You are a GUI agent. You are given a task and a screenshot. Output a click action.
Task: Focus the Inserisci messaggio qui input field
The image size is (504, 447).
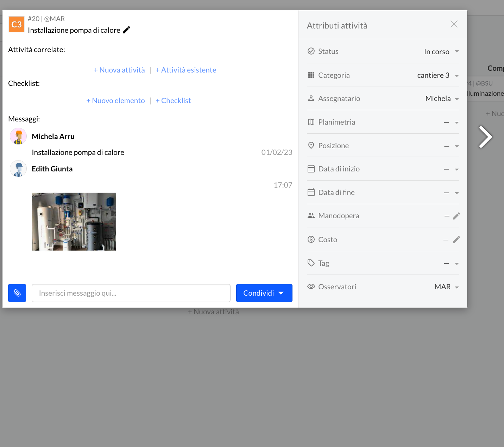(131, 293)
